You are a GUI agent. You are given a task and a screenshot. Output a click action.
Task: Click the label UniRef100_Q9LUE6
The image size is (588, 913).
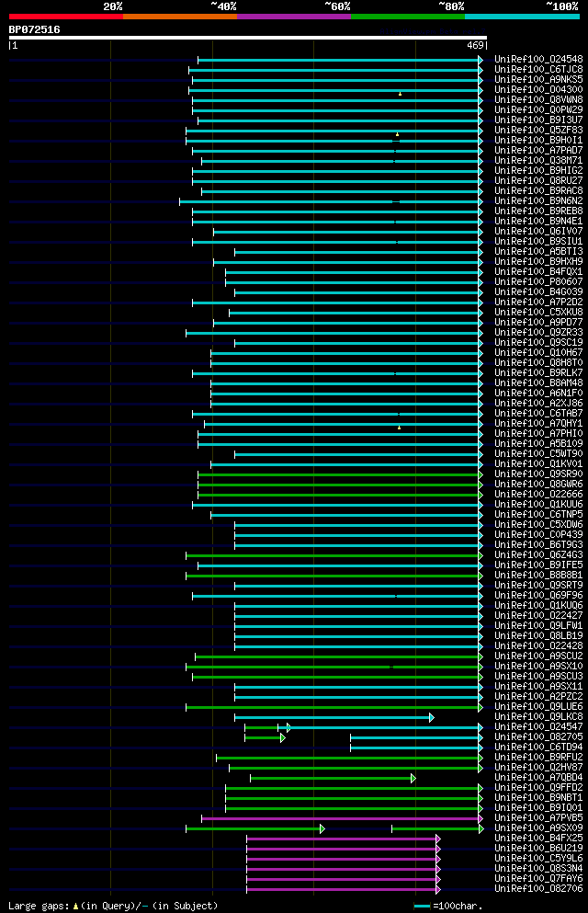(x=538, y=707)
